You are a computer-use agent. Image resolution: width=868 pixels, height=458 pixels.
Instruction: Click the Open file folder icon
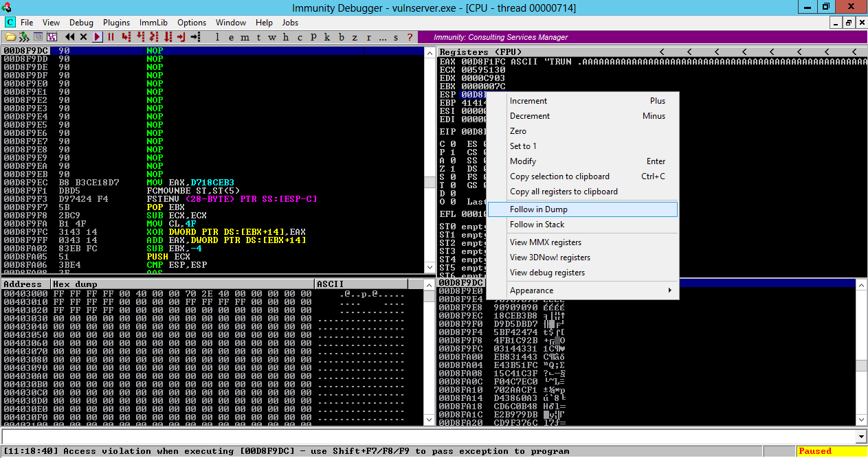point(11,37)
